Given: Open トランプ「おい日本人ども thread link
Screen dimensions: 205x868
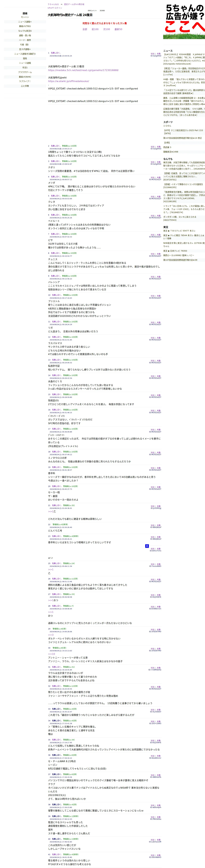Looking at the screenshot, I should (x=184, y=209).
